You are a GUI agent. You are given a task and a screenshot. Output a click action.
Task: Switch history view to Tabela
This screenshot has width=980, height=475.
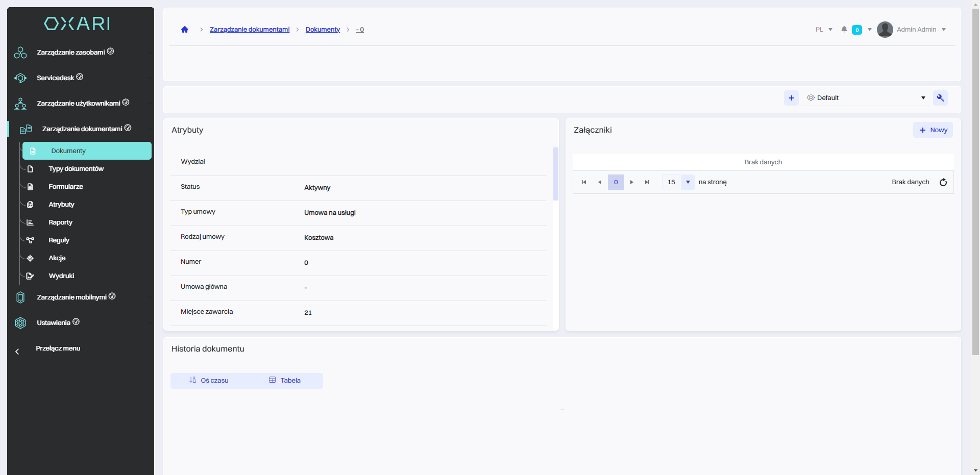(x=285, y=381)
